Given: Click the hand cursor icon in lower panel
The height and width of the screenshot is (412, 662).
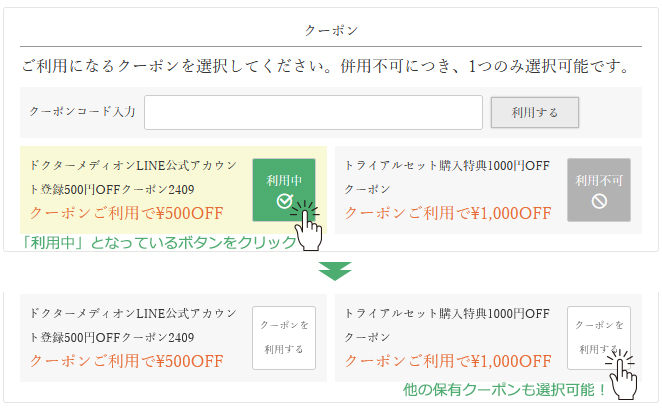Looking at the screenshot, I should [x=625, y=374].
